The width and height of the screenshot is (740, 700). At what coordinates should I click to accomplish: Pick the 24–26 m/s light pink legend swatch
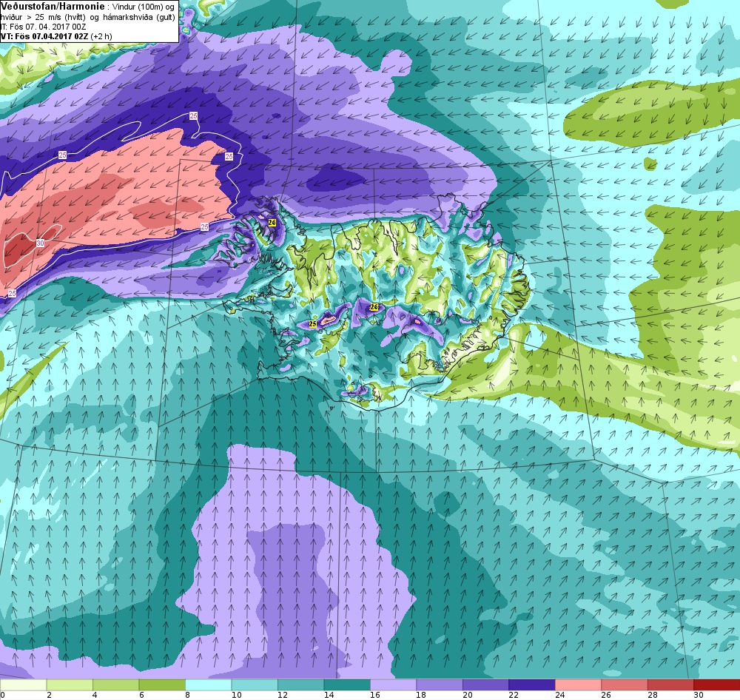[x=578, y=684]
